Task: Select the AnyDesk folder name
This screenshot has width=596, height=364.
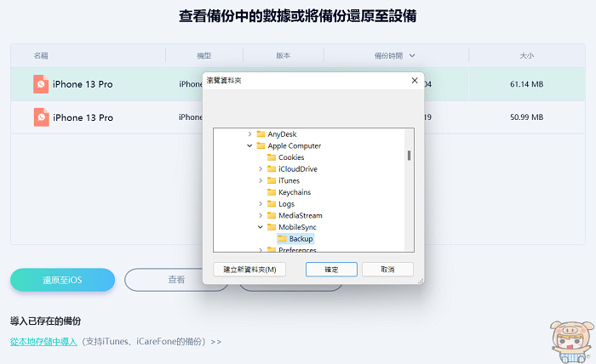Action: tap(282, 134)
